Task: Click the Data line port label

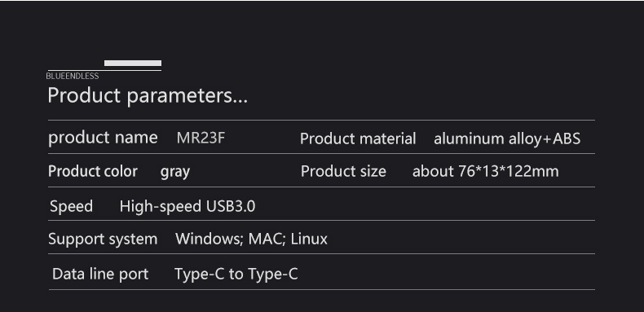Action: 100,275
